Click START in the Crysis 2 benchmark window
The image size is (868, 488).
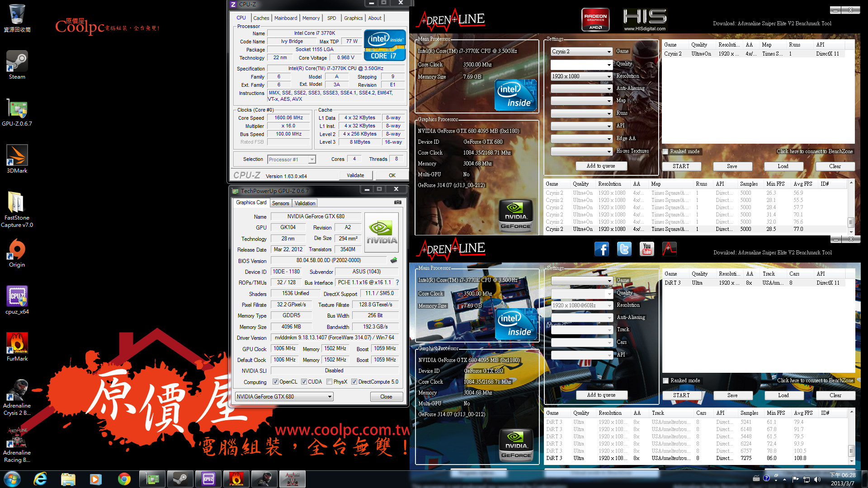coord(681,166)
